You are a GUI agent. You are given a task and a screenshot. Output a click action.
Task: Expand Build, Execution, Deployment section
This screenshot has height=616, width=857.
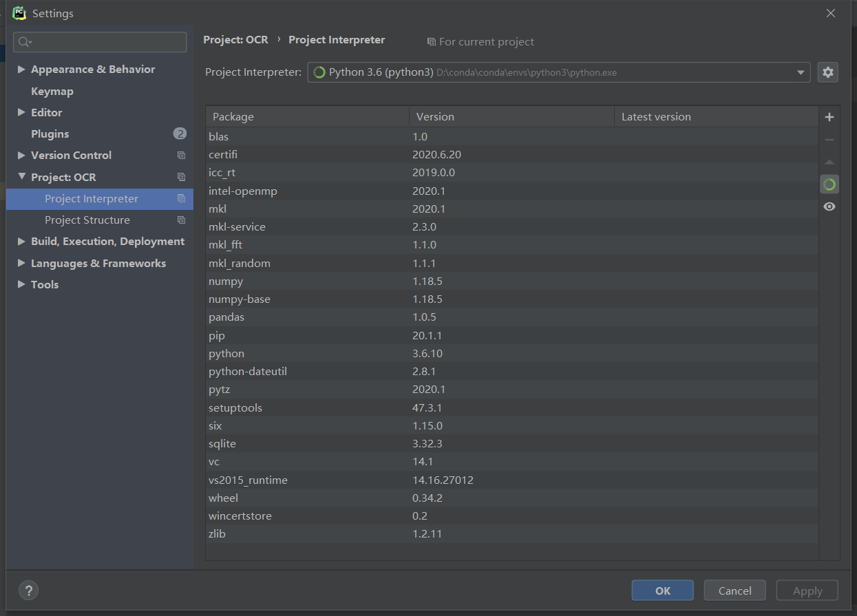point(21,242)
